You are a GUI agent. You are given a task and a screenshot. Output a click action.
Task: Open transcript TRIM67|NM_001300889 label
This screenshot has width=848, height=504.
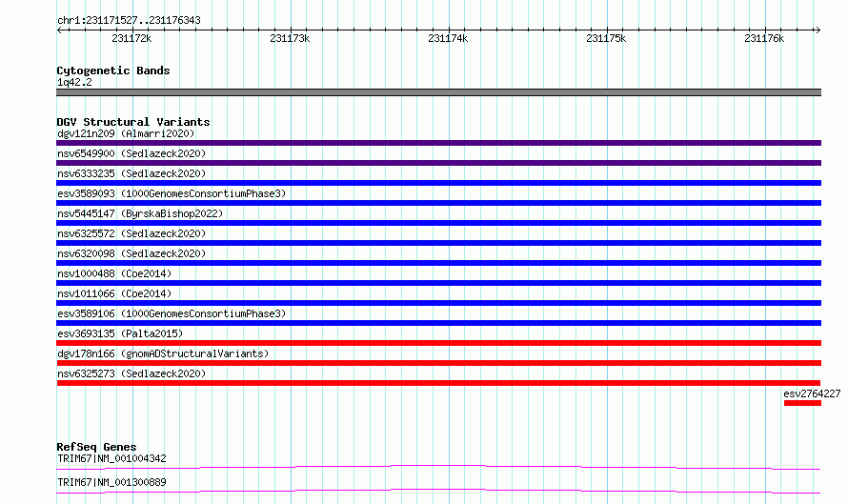tap(111, 482)
